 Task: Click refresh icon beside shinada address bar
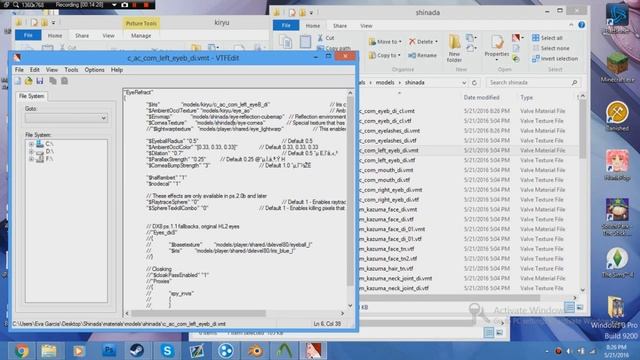474,82
